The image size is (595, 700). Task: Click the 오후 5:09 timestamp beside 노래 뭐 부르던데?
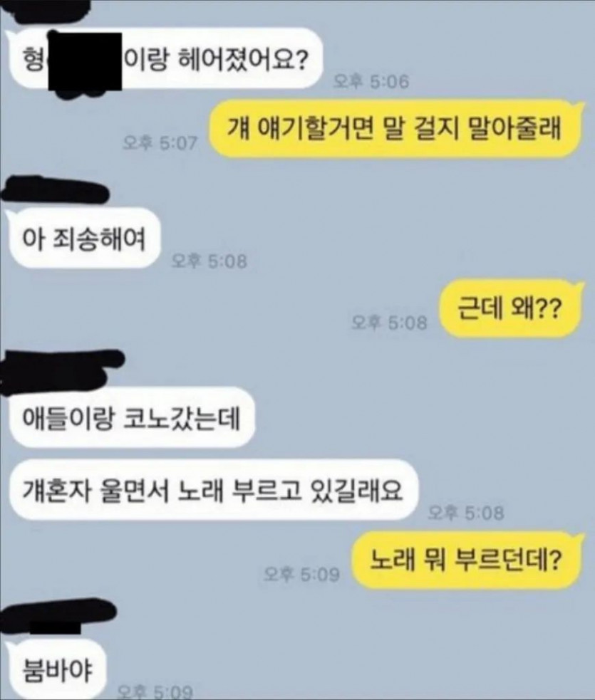pos(301,574)
